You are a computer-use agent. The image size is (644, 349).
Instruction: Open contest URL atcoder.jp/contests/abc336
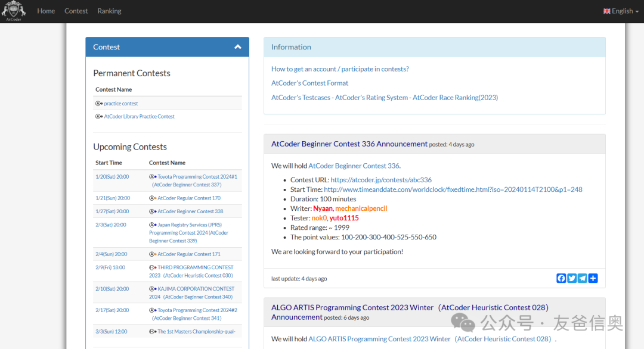[x=381, y=180]
